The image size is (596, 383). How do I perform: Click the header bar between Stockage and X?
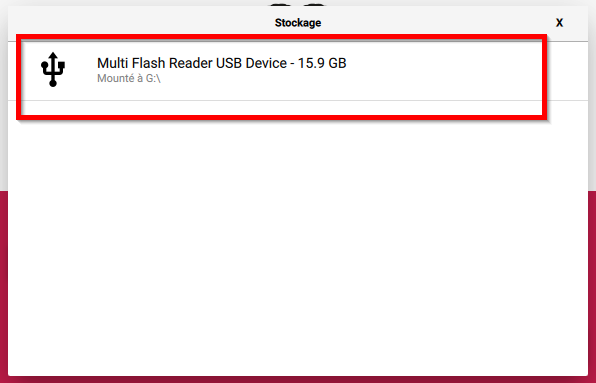coord(437,23)
